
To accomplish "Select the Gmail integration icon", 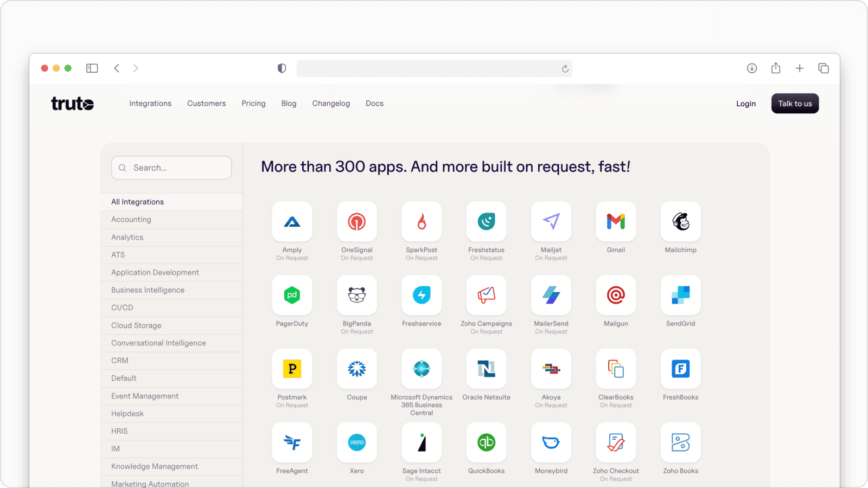I will click(x=616, y=221).
